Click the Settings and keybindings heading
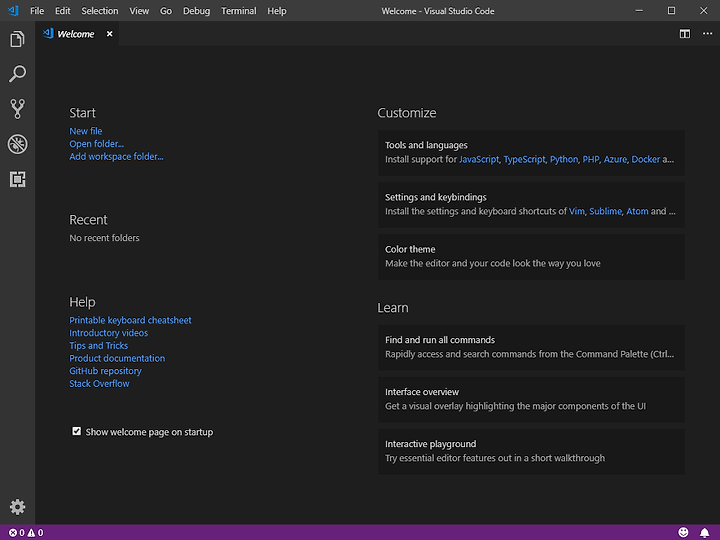 [436, 197]
